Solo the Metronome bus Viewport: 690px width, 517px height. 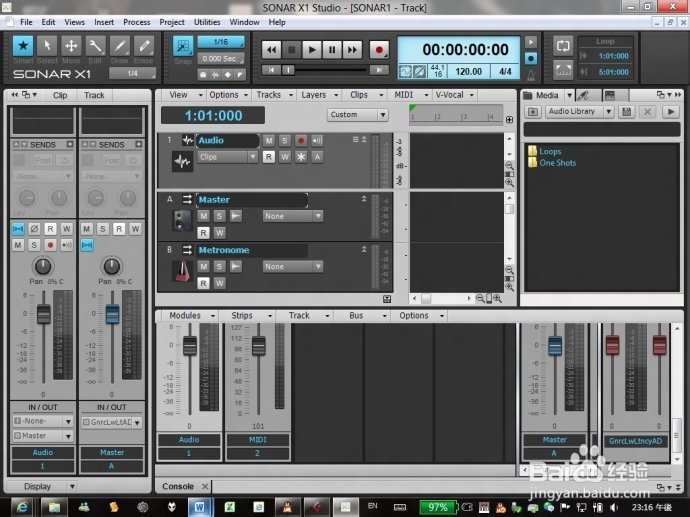pyautogui.click(x=219, y=267)
